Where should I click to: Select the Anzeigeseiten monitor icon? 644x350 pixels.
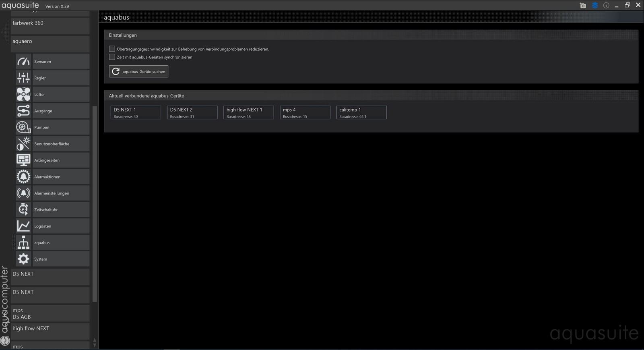[x=23, y=160]
